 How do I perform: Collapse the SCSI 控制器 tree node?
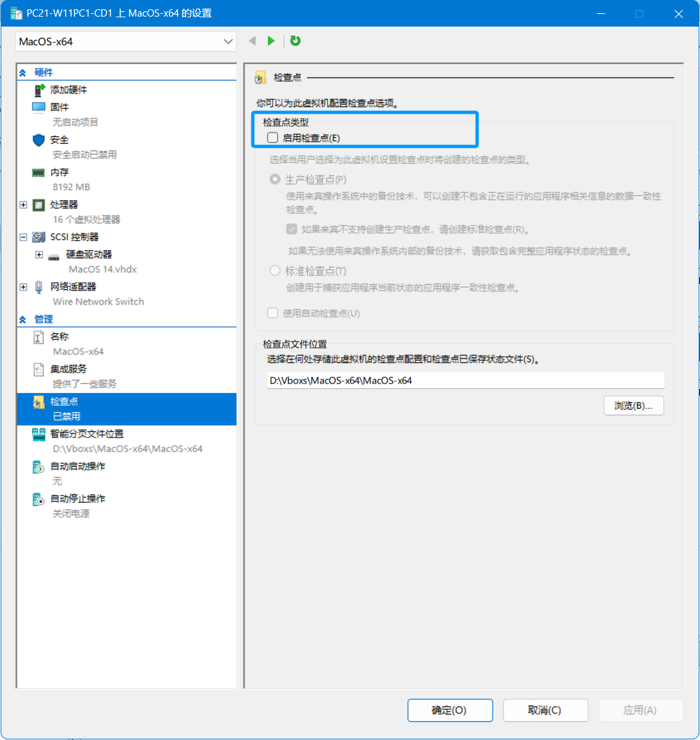[x=23, y=237]
